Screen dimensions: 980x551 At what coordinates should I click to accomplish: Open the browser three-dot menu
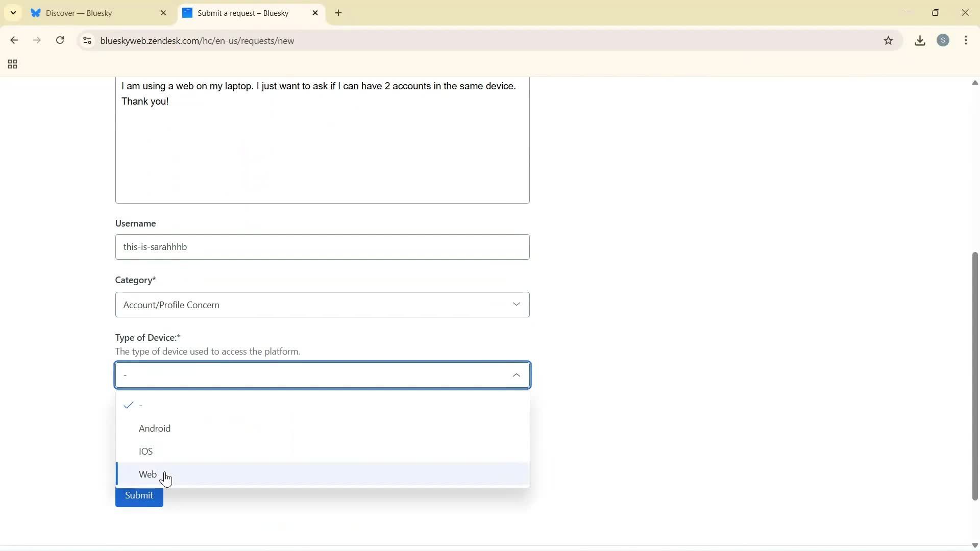click(966, 40)
